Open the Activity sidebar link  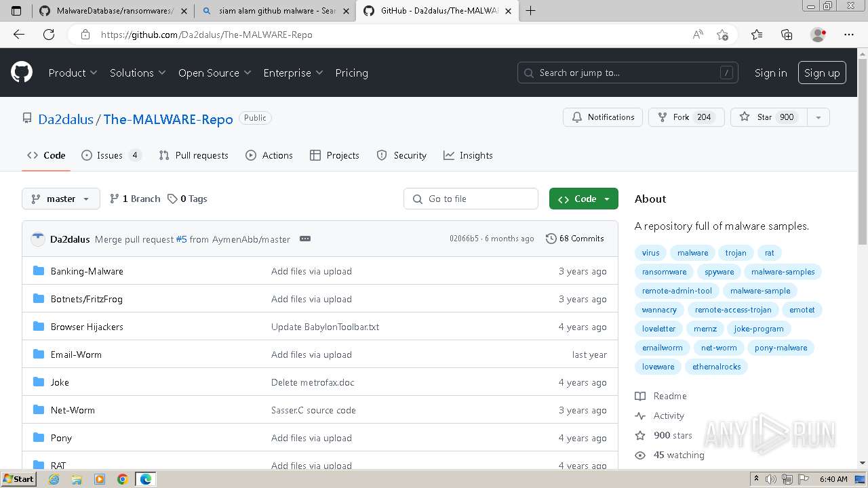660,415
